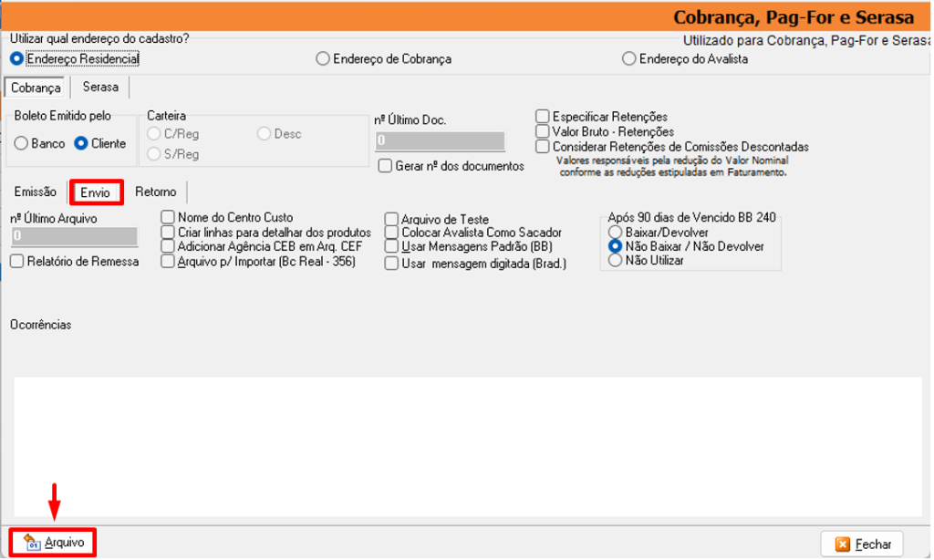Open the Retorno sub-tab
The width and height of the screenshot is (934, 560).
(x=155, y=192)
